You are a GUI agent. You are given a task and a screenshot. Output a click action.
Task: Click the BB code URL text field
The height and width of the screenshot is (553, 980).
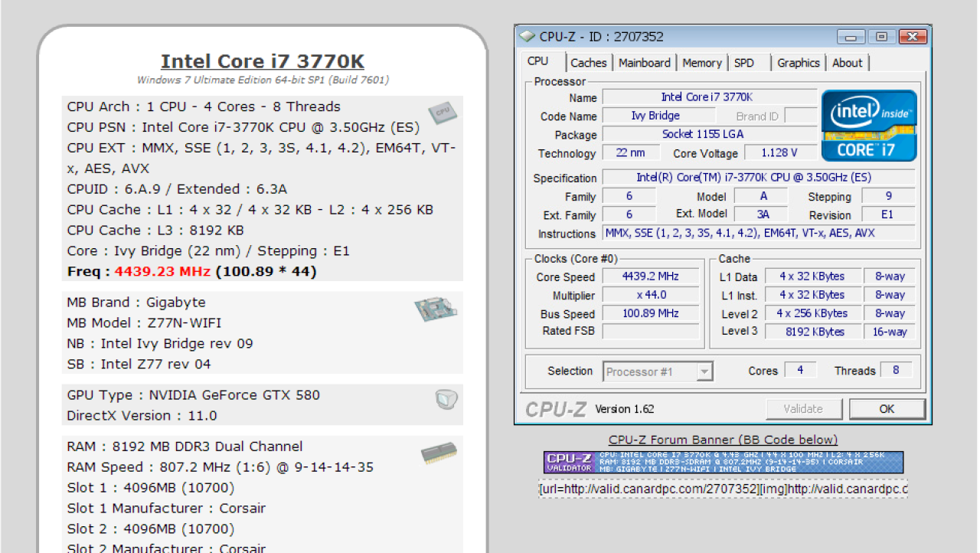coord(723,489)
